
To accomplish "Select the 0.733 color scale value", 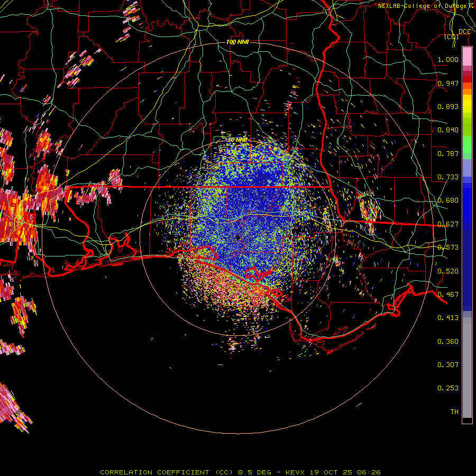I will [x=448, y=177].
